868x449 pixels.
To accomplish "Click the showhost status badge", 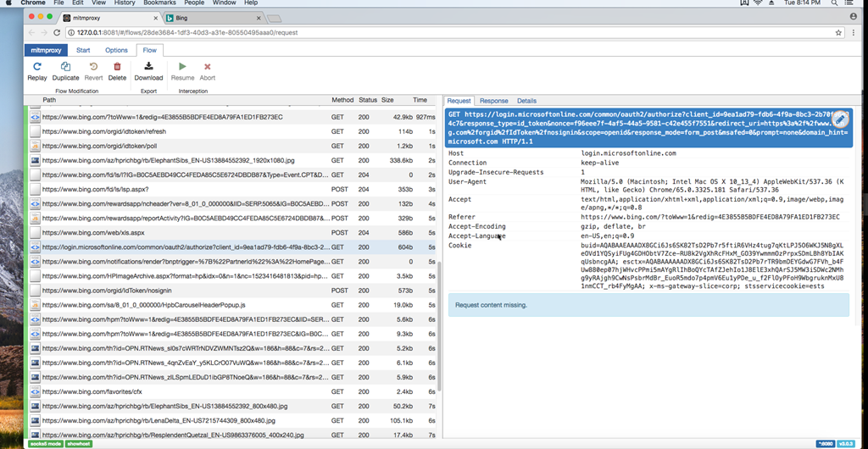I will point(79,443).
